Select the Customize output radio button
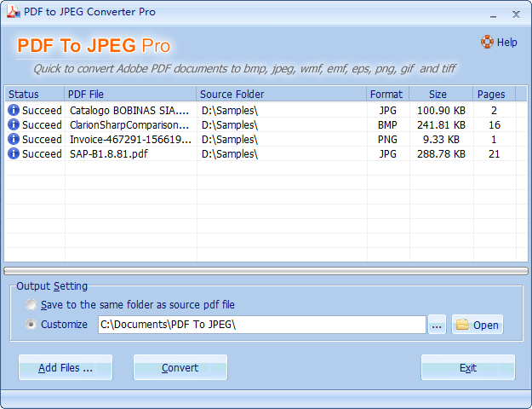The image size is (532, 409). coord(31,325)
